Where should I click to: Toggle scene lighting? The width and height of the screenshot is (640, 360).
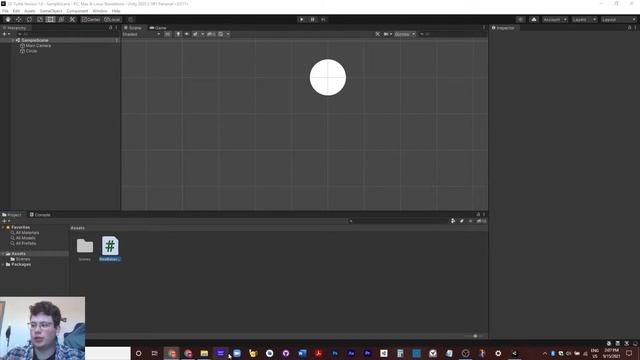tap(178, 34)
